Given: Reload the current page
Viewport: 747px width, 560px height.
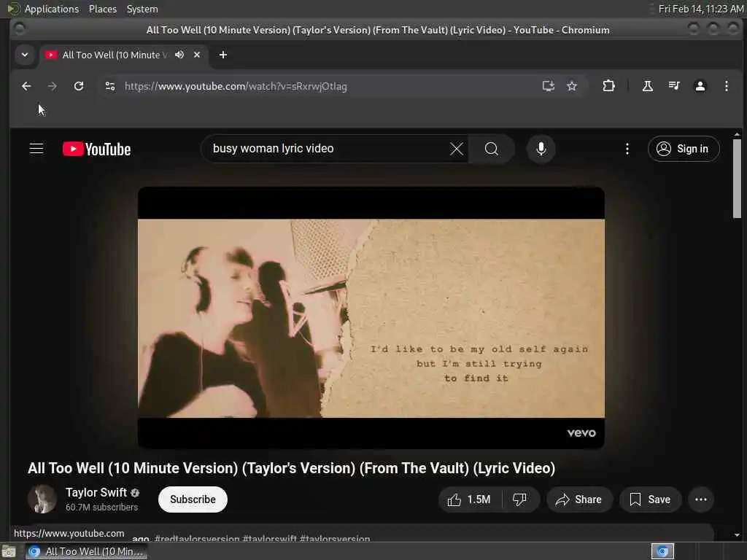Looking at the screenshot, I should (79, 86).
